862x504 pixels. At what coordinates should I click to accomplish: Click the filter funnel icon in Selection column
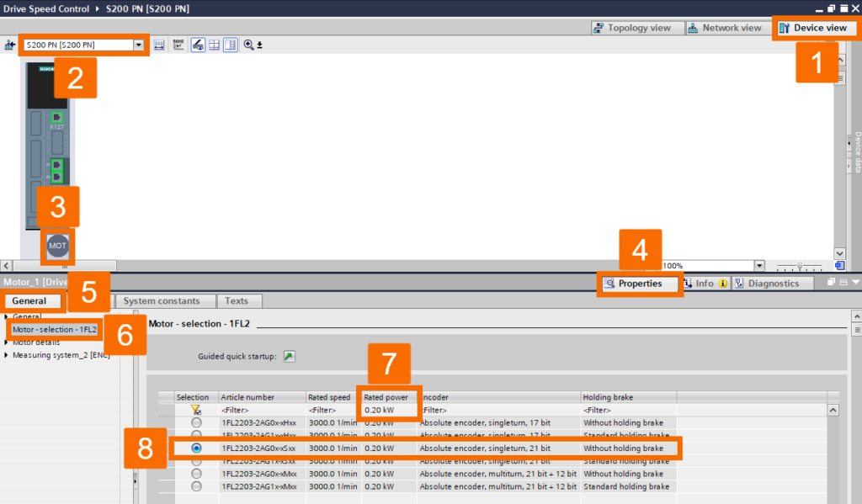195,410
